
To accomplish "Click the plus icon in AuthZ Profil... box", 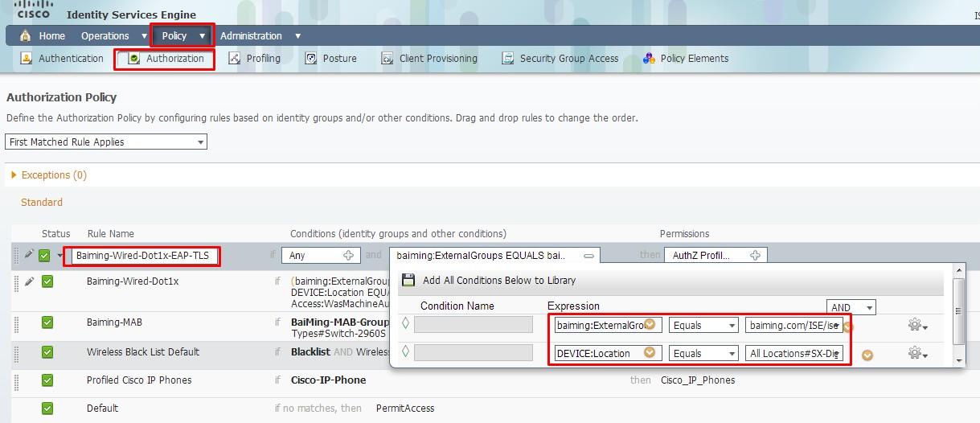I will 755,256.
